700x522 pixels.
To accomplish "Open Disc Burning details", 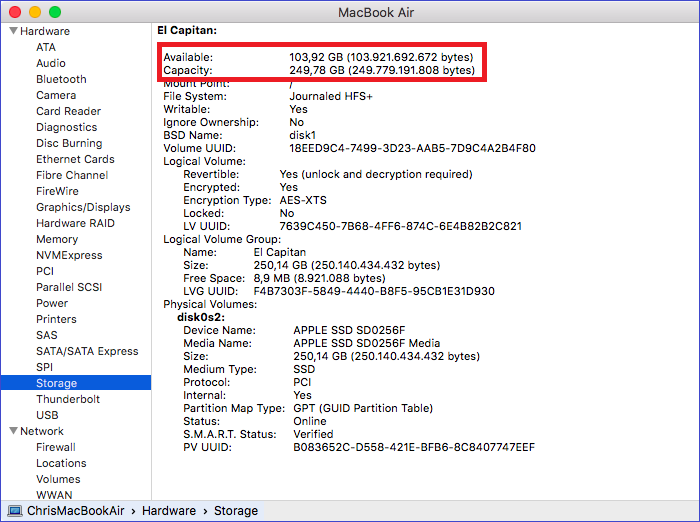I will pos(69,143).
